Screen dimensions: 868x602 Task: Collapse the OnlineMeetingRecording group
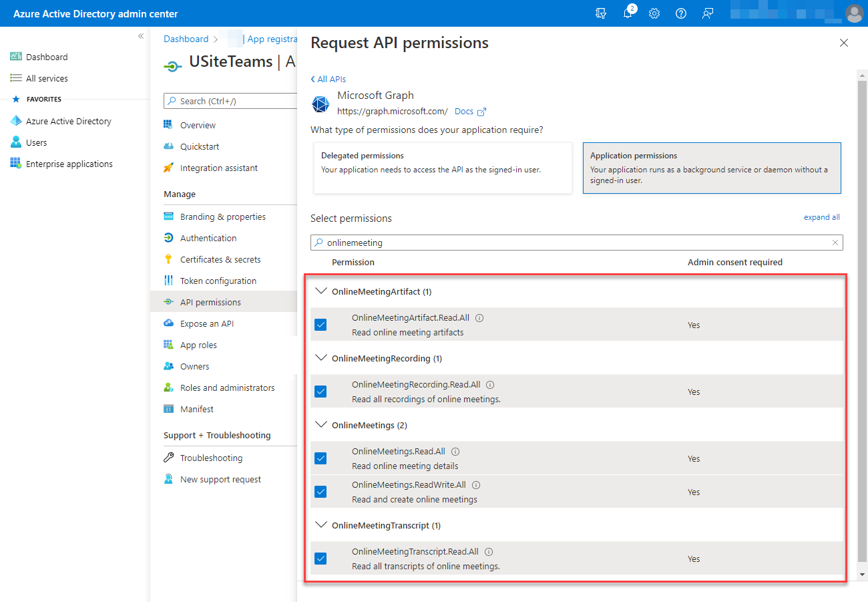[321, 358]
